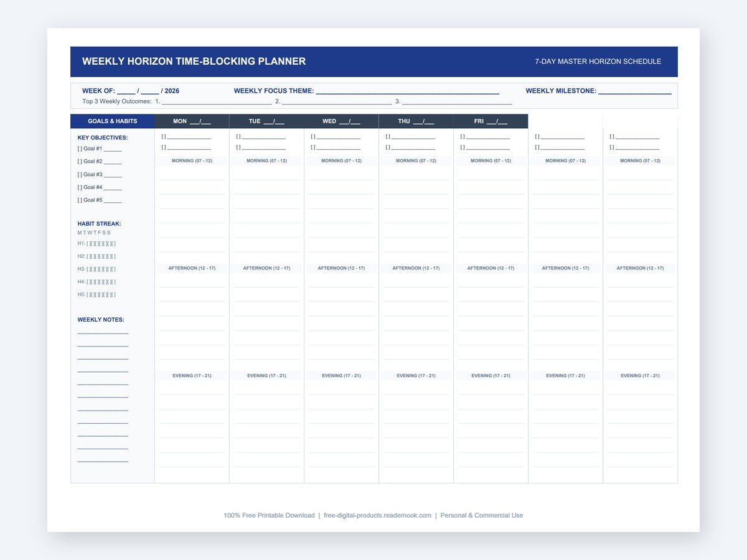The image size is (747, 560).
Task: Select the THU column header
Action: [416, 121]
